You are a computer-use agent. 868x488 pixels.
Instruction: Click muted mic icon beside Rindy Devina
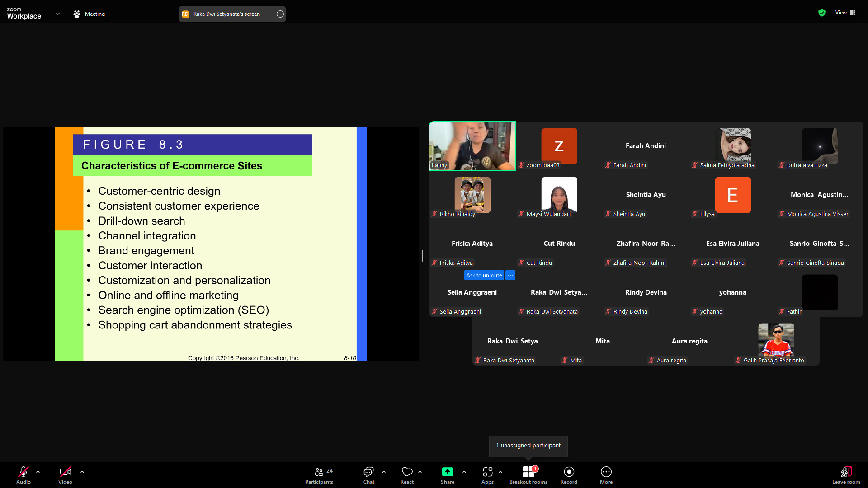click(608, 312)
